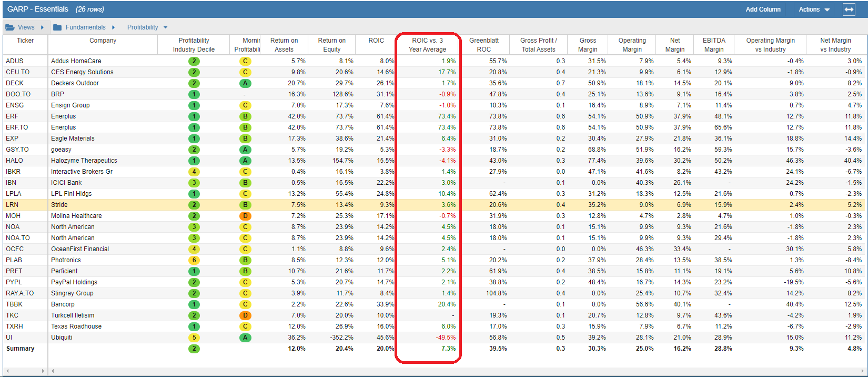Viewport: 868px width, 377px height.
Task: Click the A grade badge for Ubiquiti
Action: tap(245, 338)
